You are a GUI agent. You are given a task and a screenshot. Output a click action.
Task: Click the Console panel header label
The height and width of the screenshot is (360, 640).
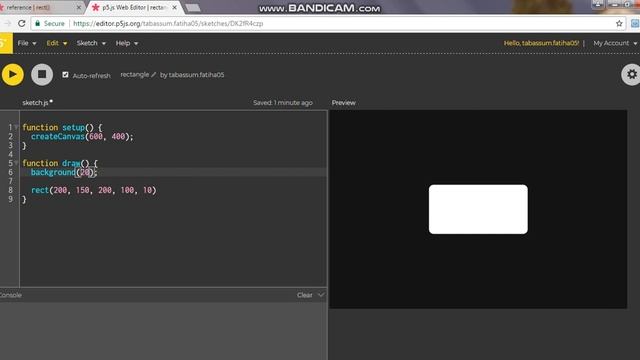point(11,295)
